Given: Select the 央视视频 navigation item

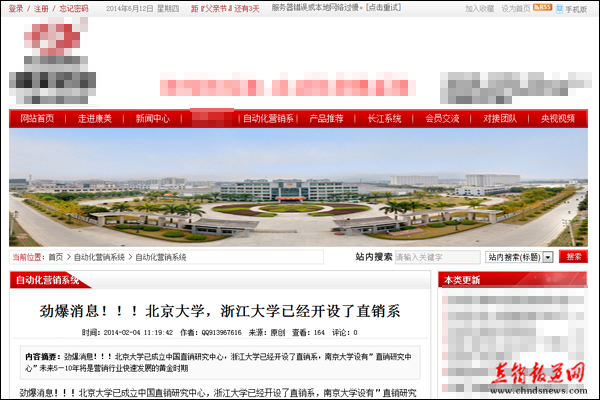Looking at the screenshot, I should [x=558, y=119].
